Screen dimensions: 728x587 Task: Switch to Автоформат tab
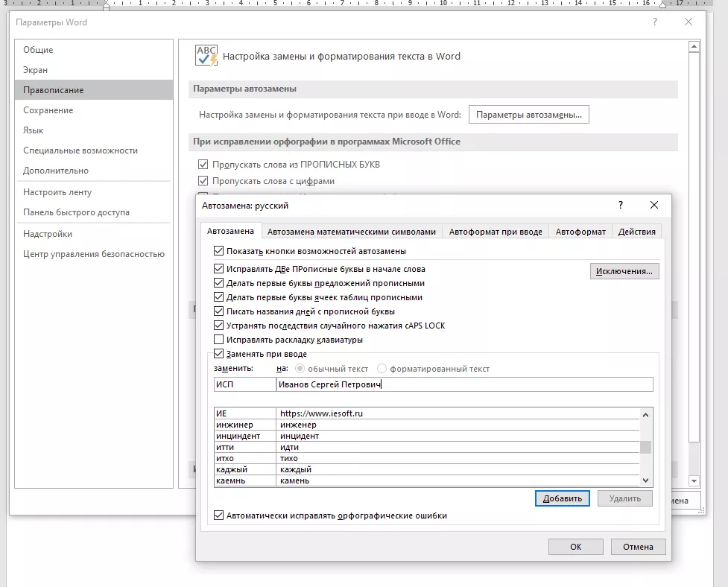point(580,232)
